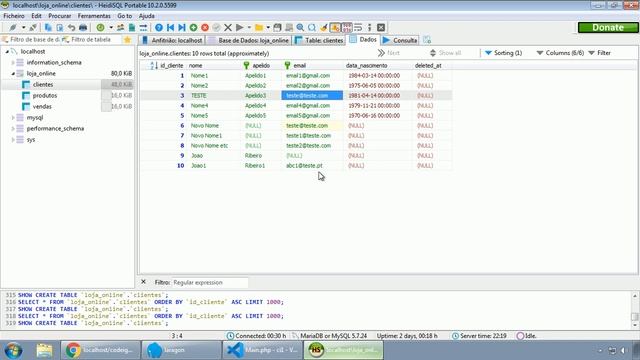Click the open folder icon
Image resolution: width=640 pixels, height=360 pixels.
[259, 27]
